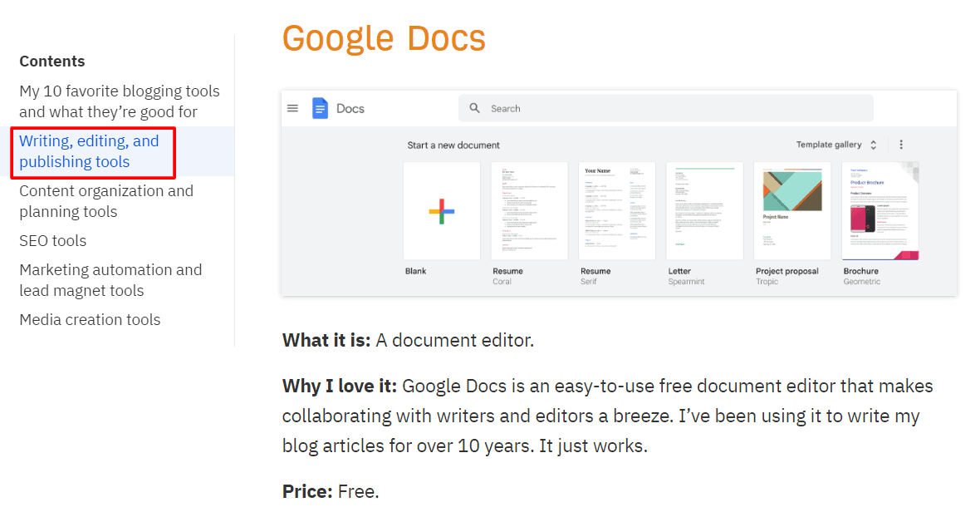Image resolution: width=980 pixels, height=517 pixels.
Task: Click the search magnifier icon in Docs
Action: (474, 108)
